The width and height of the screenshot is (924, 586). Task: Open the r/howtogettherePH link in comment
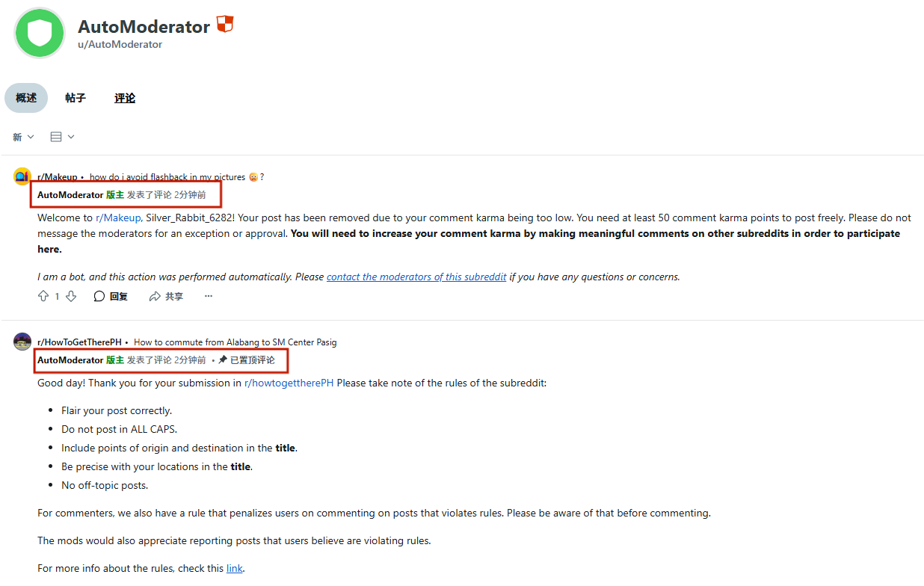(289, 383)
